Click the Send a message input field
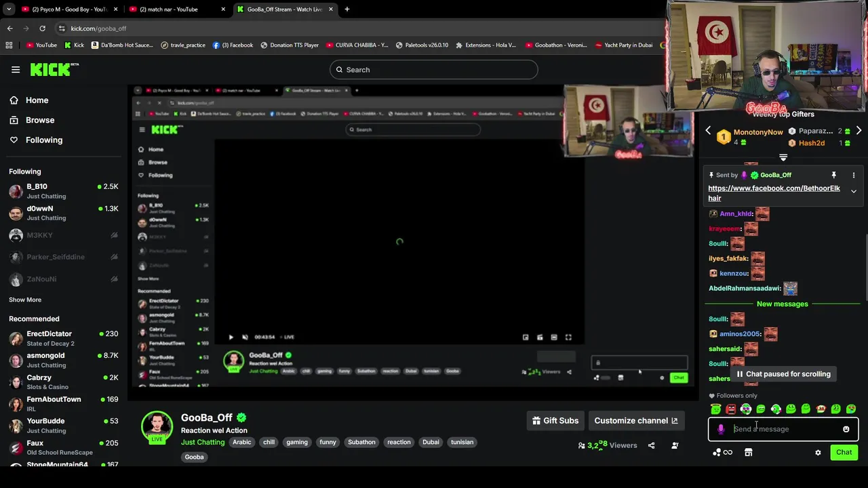The width and height of the screenshot is (868, 488). pos(783,429)
